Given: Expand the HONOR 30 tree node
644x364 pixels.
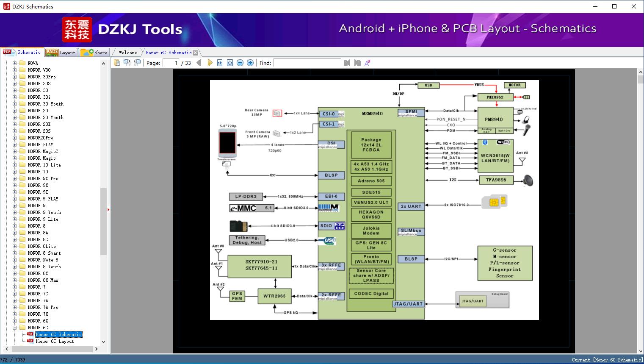Looking at the screenshot, I should point(14,90).
